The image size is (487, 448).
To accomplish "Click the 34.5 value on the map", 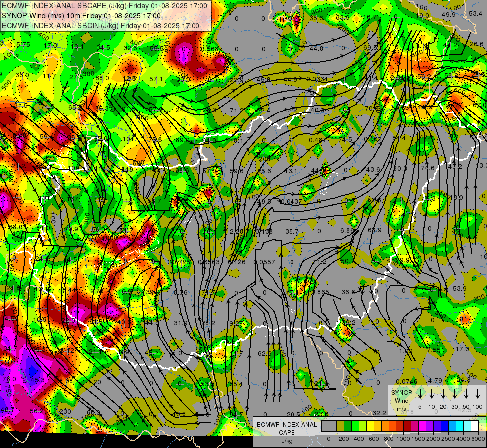I will pyautogui.click(x=103, y=48).
